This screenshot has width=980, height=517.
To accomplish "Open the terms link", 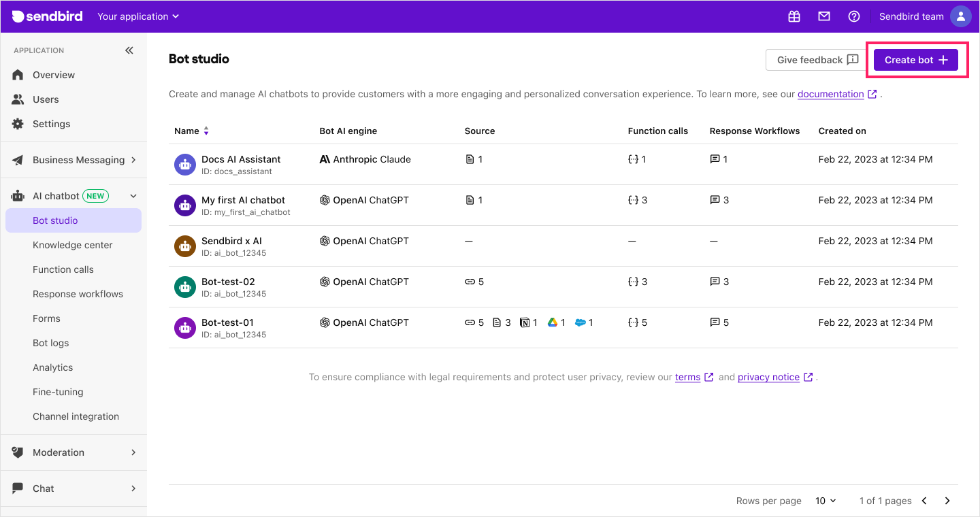I will click(x=687, y=377).
